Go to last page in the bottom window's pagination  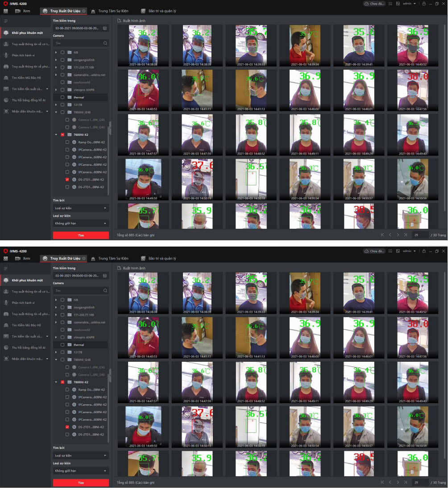pos(405,482)
